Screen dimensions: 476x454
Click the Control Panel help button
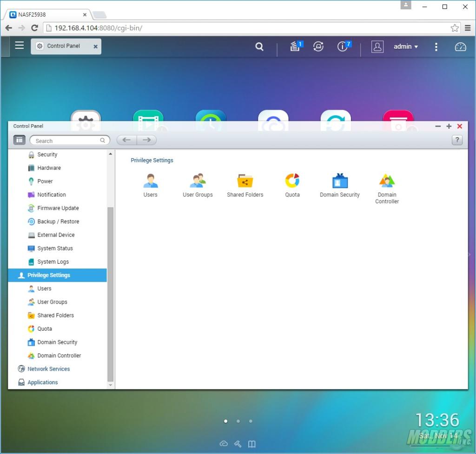point(457,140)
